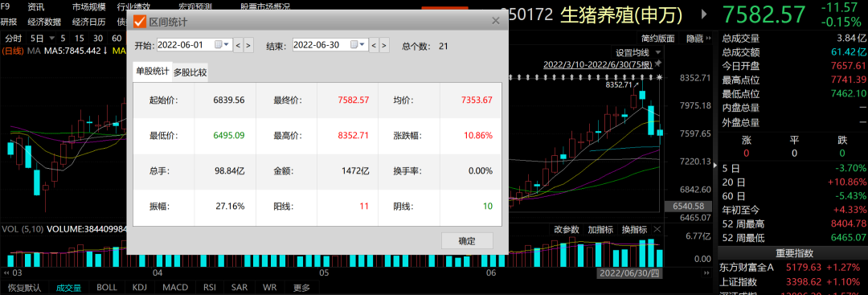Viewport: 868px width, 295px height.
Task: Click the 上证指数 index row
Action: pyautogui.click(x=792, y=282)
